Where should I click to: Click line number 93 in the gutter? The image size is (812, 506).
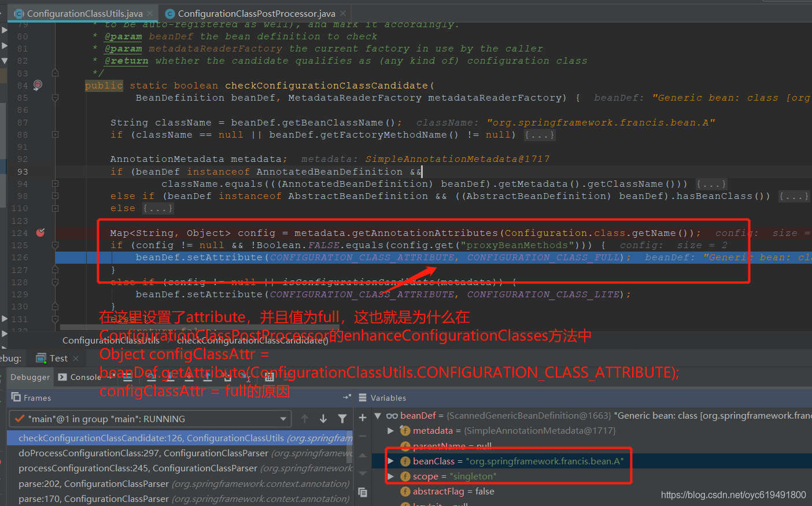(x=23, y=172)
